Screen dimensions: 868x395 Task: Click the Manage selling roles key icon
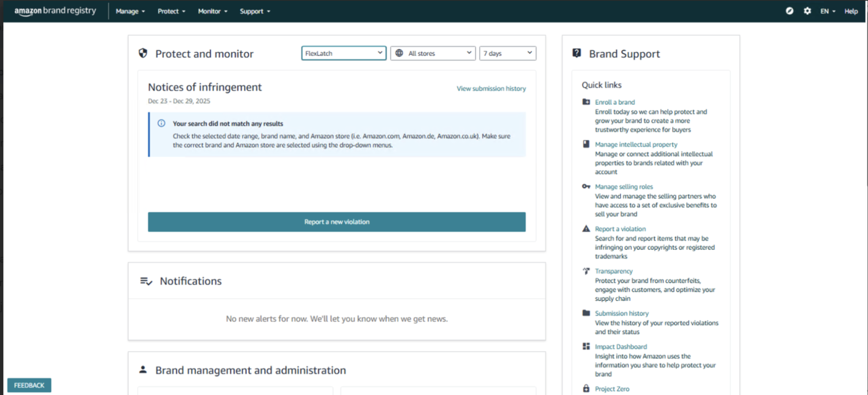point(586,186)
